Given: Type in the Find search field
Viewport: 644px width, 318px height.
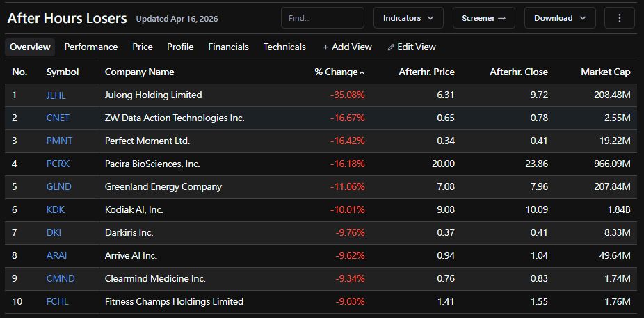Looking at the screenshot, I should click(x=322, y=18).
